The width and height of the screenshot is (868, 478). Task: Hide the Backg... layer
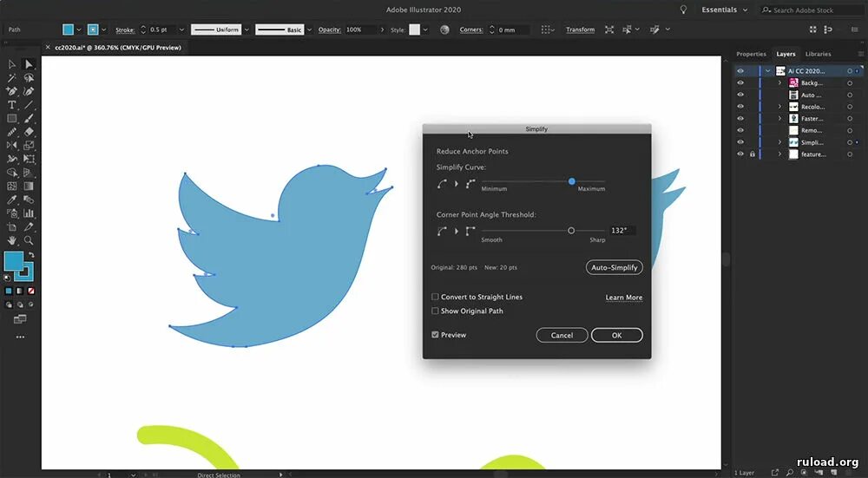pos(740,83)
